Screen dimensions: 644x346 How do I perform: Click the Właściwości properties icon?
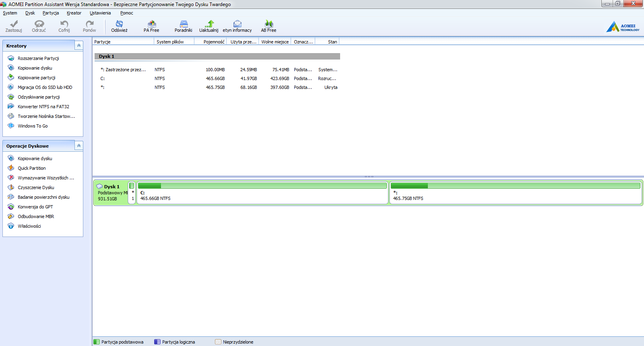click(x=11, y=226)
